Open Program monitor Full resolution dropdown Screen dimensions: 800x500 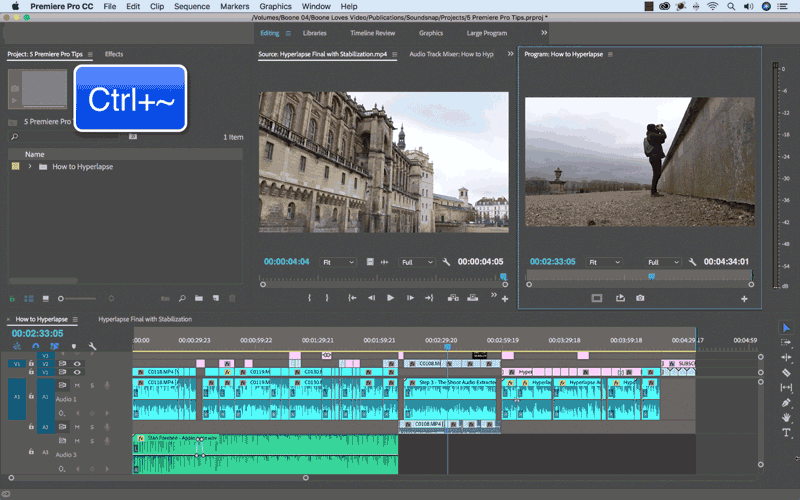click(x=663, y=262)
